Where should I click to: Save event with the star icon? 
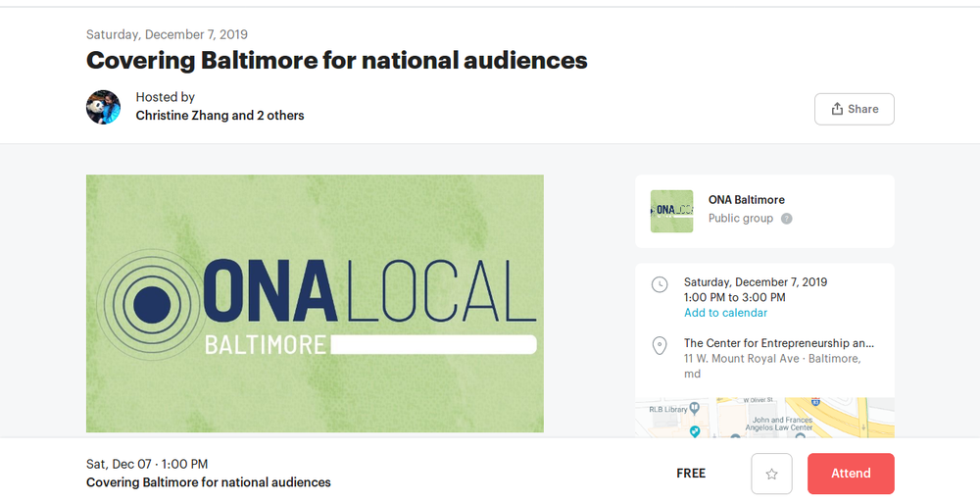tap(772, 474)
